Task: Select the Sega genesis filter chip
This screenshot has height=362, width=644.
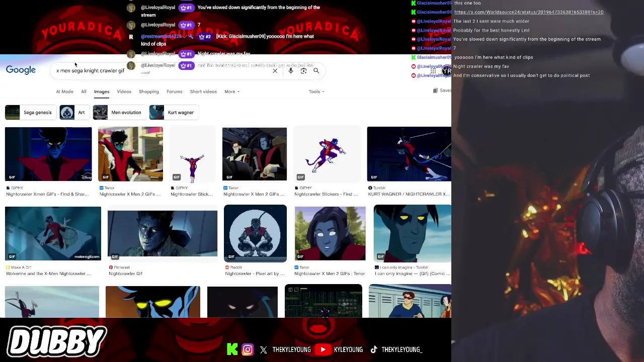Action: pos(30,113)
